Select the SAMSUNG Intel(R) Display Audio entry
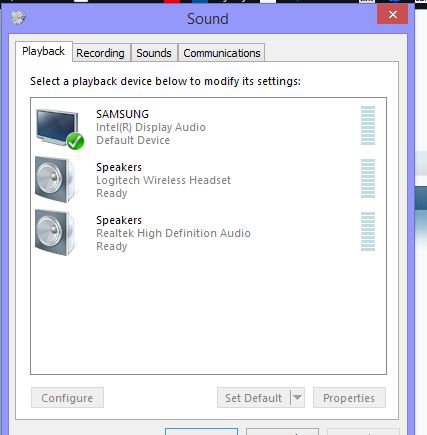427x435 pixels. tap(208, 127)
